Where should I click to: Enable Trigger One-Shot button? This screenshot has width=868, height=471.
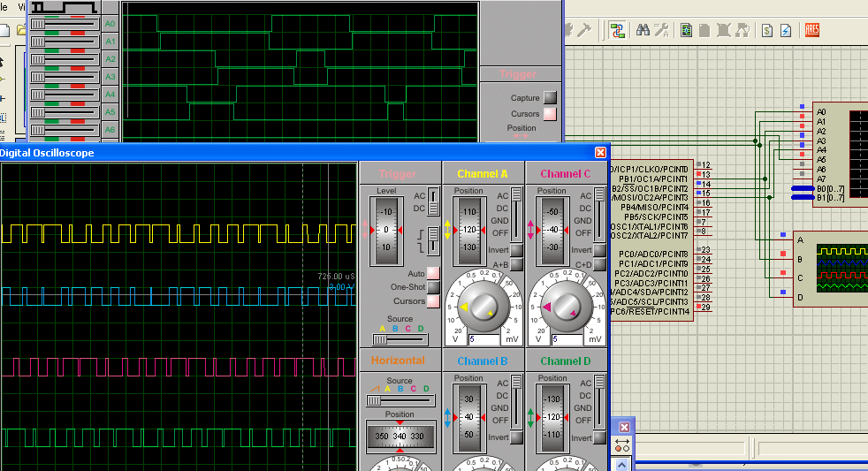(x=433, y=286)
